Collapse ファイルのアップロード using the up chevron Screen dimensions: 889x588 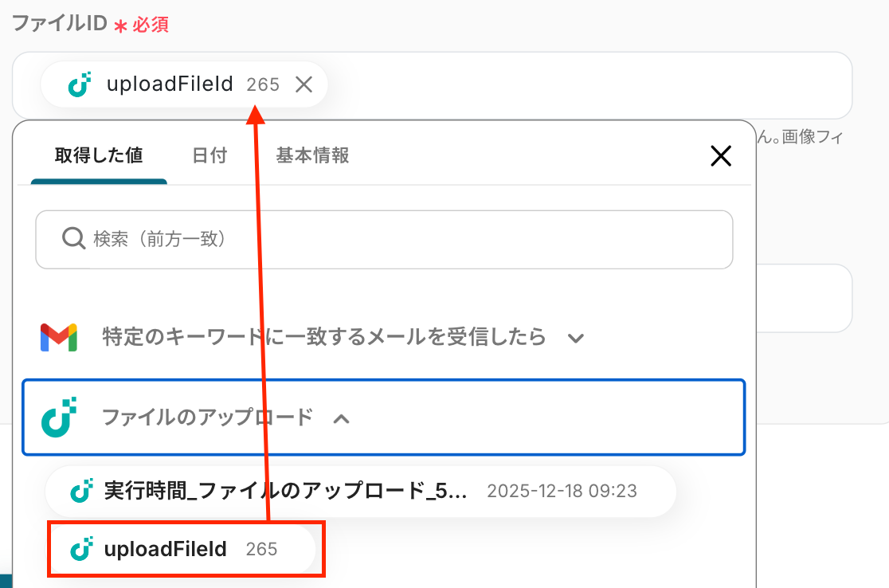click(x=341, y=417)
